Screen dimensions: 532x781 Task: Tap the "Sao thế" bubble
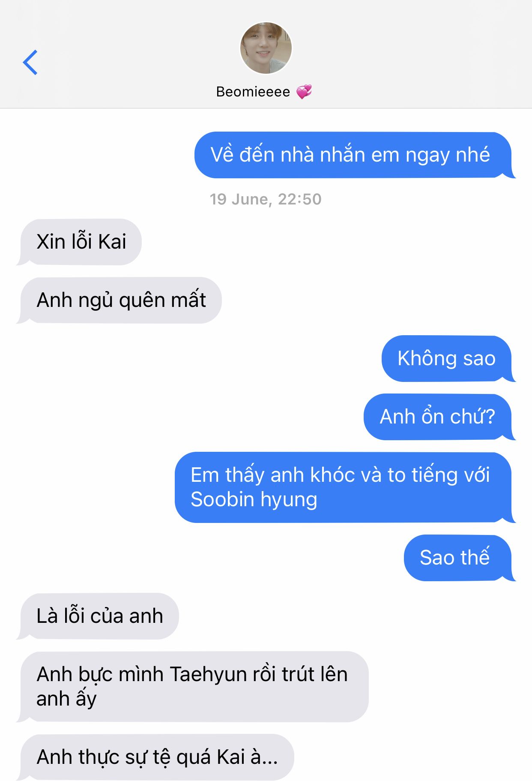point(459,558)
